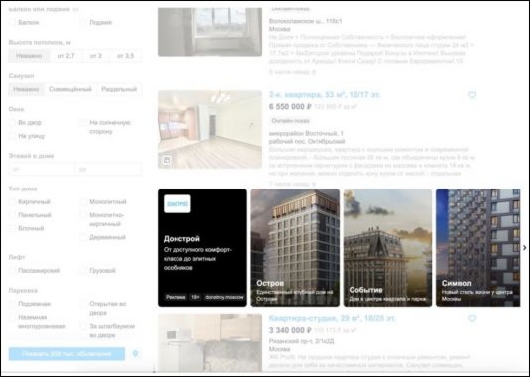
Task: Check Открытая во дворе parking
Action: (83, 304)
